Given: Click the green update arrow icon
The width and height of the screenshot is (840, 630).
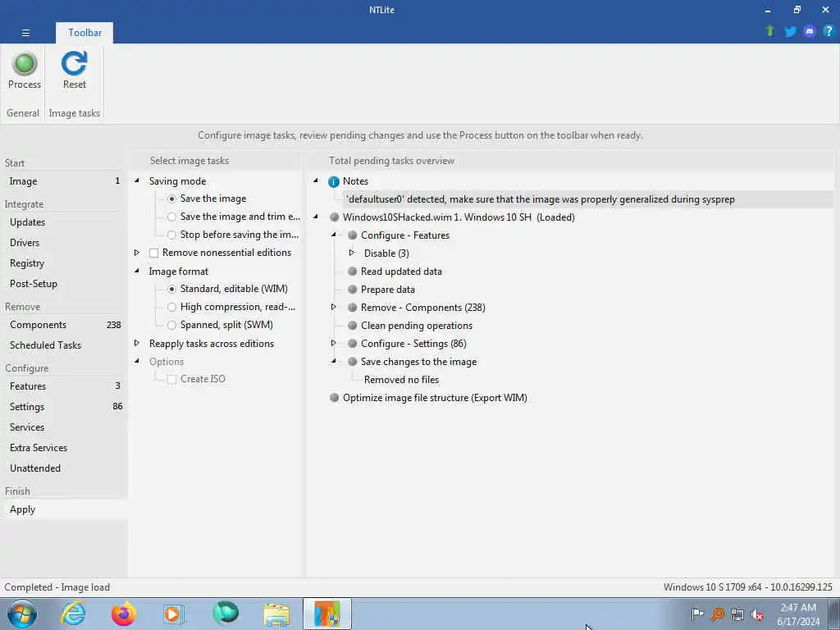Looking at the screenshot, I should pyautogui.click(x=770, y=31).
